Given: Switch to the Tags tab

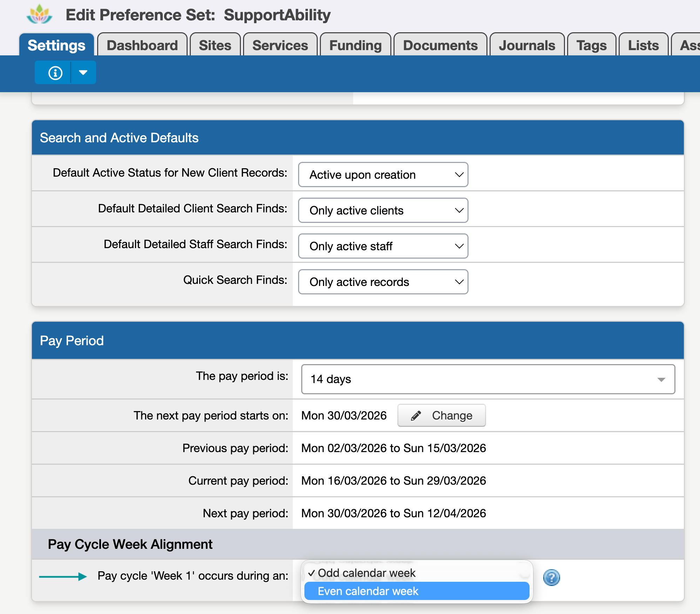Looking at the screenshot, I should (x=591, y=45).
